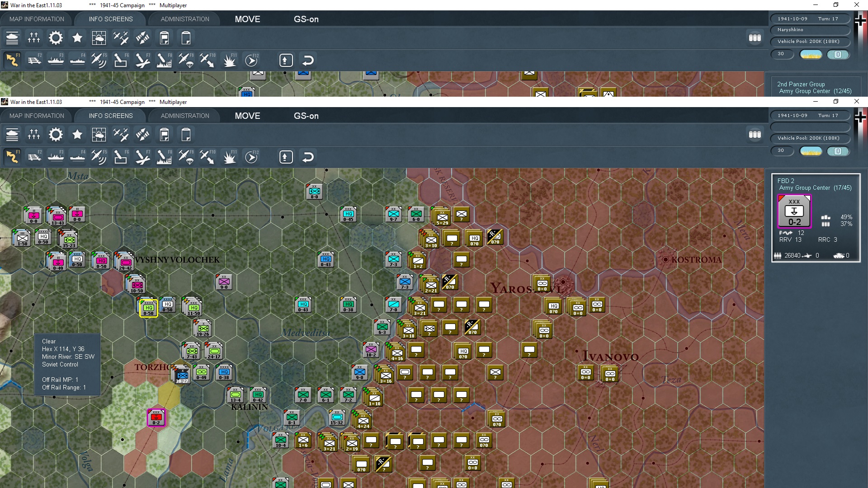This screenshot has width=868, height=488.
Task: Click Air Recon mode F5 icon, lower window
Action: click(x=99, y=157)
